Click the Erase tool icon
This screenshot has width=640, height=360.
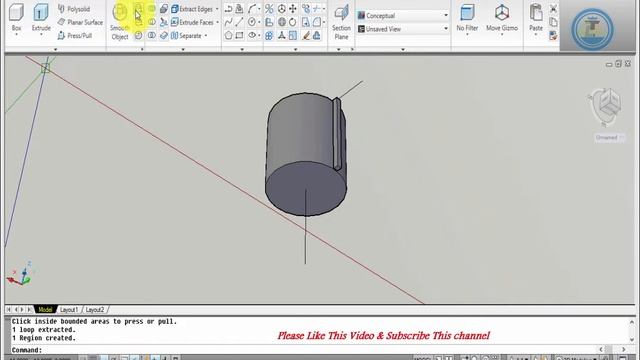click(306, 36)
